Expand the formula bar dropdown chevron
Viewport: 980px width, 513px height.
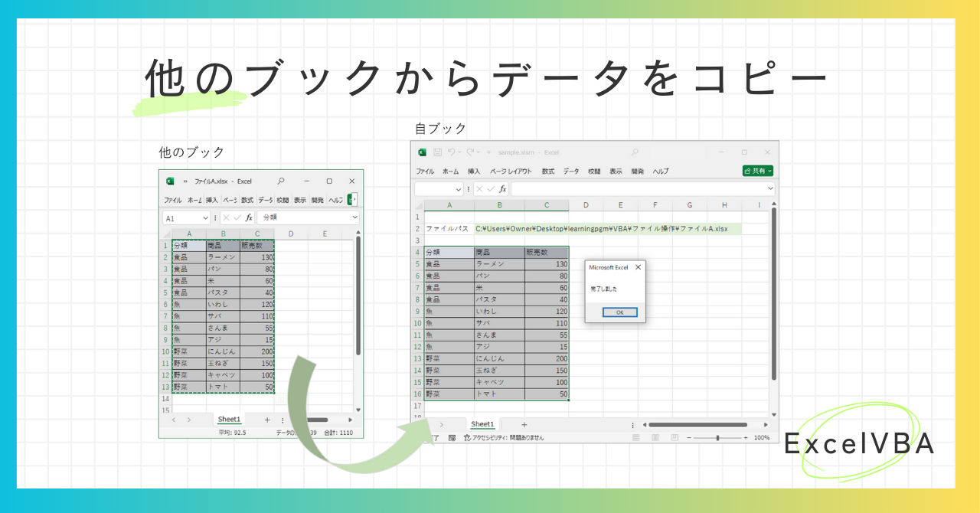(770, 188)
